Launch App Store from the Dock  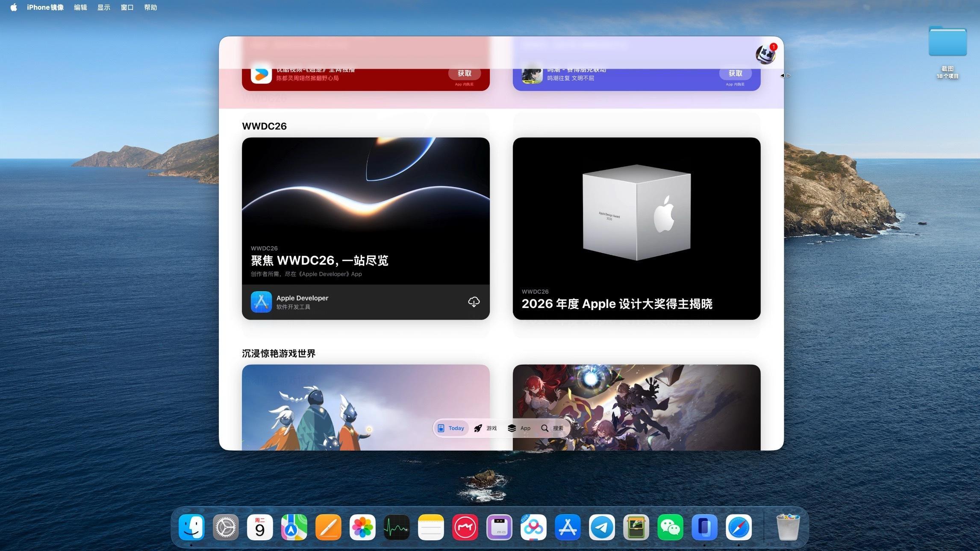[568, 527]
